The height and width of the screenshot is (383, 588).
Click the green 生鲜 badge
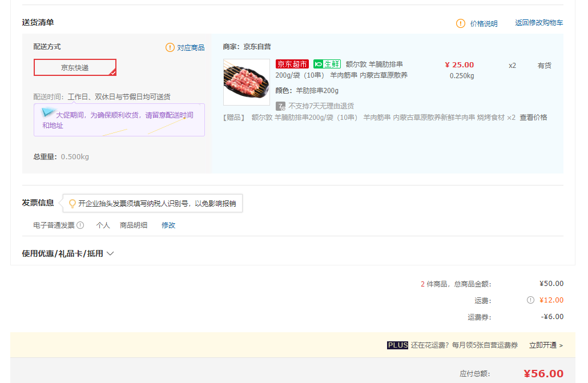pos(327,64)
